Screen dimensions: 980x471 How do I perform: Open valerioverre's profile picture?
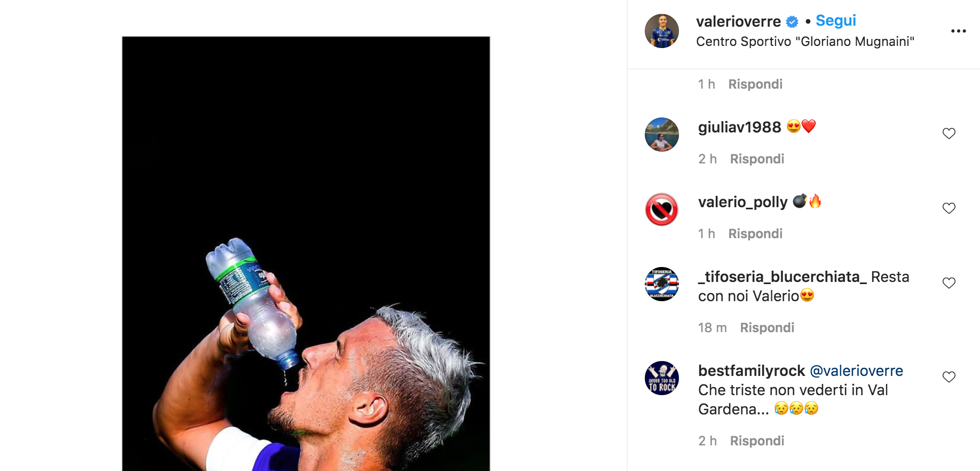pyautogui.click(x=661, y=31)
